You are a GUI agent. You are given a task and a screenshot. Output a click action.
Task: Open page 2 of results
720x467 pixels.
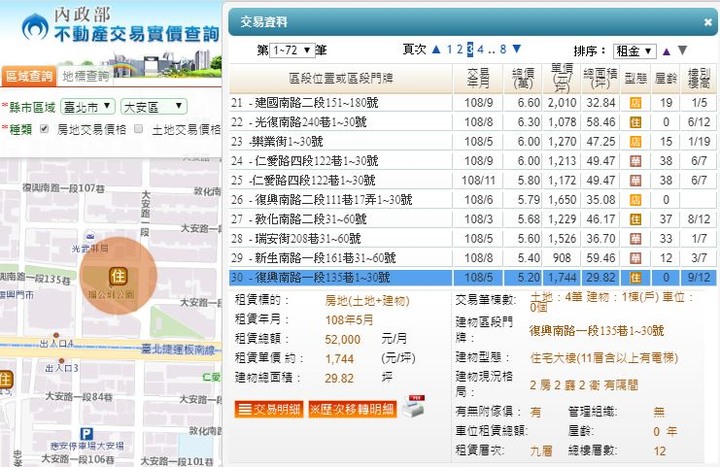coord(460,49)
